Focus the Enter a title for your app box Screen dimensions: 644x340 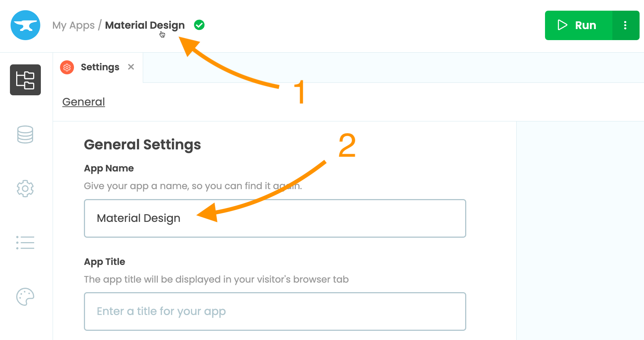point(275,311)
